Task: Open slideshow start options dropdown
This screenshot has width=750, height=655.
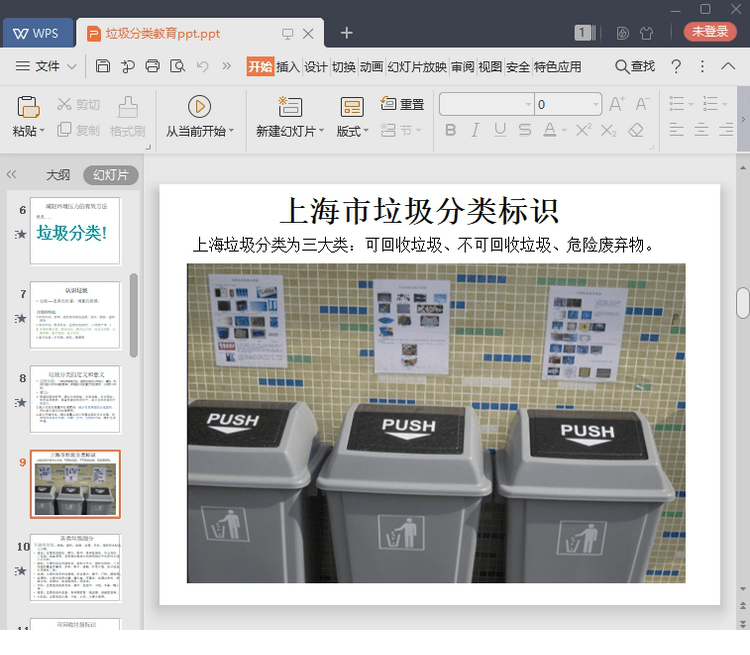Action: (232, 131)
